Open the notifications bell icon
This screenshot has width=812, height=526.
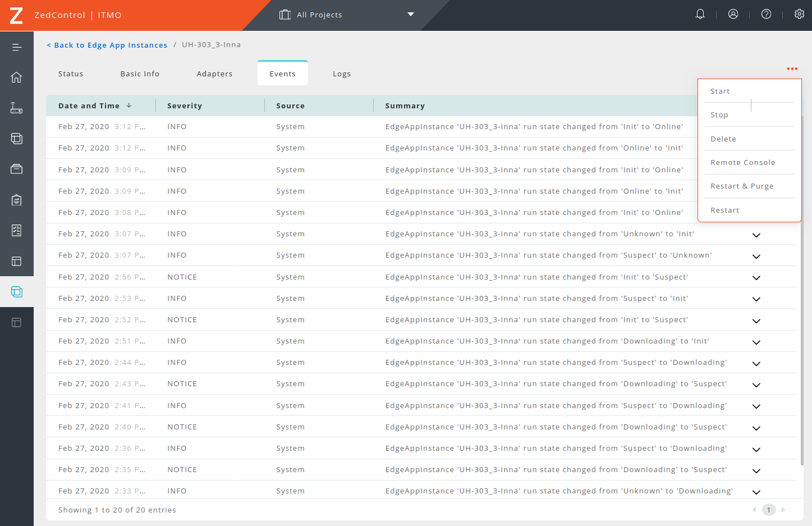click(x=700, y=14)
